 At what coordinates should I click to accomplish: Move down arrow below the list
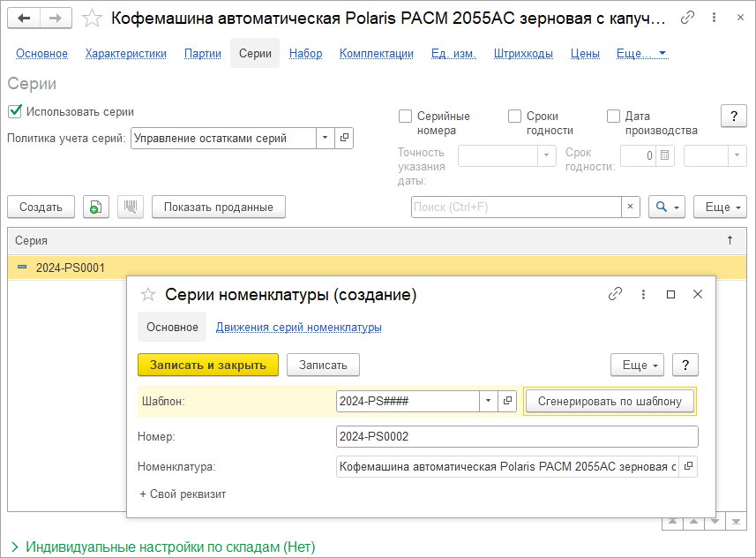click(x=715, y=523)
